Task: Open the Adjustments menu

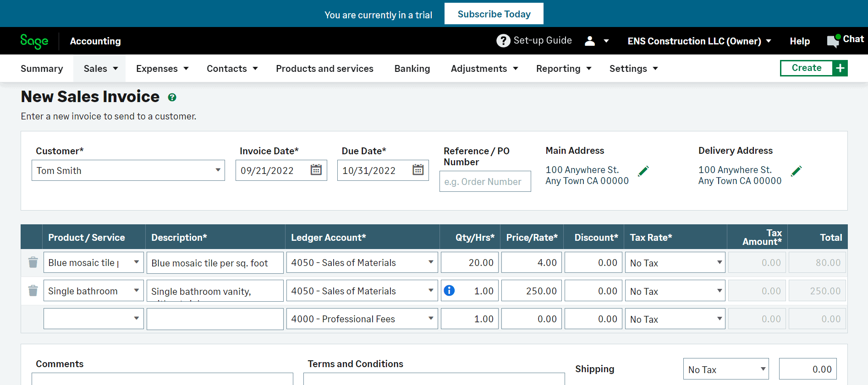Action: pos(484,69)
